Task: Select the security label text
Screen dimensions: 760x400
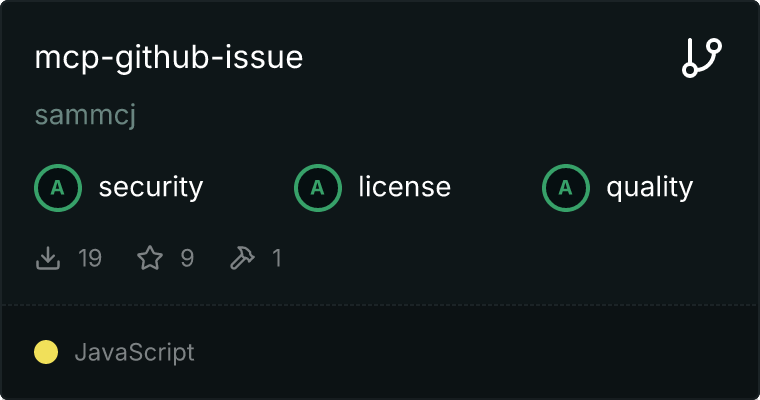Action: [151, 187]
